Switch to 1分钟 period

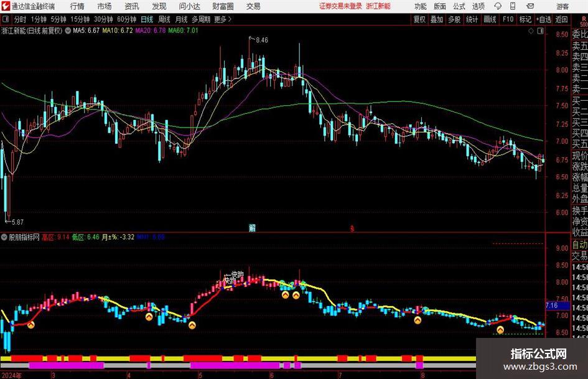pyautogui.click(x=39, y=19)
